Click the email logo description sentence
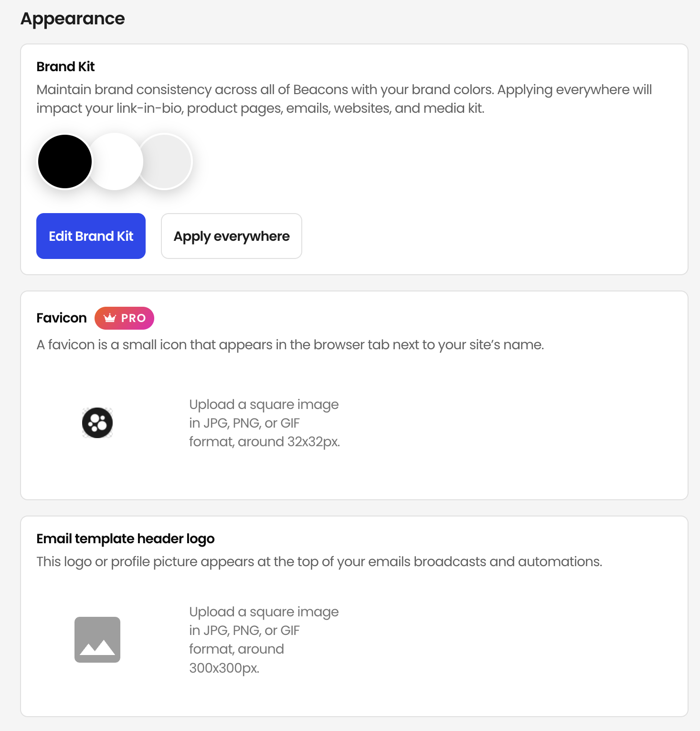The width and height of the screenshot is (700, 731). click(x=319, y=562)
